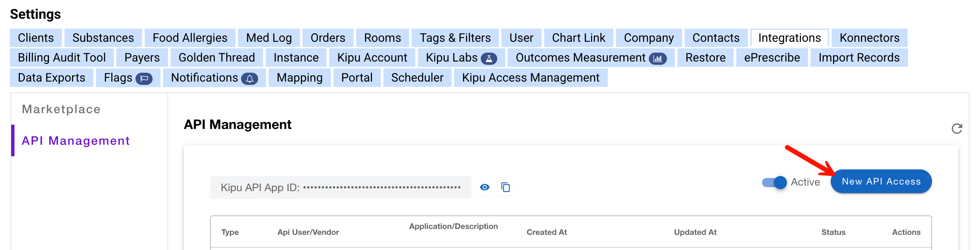Click the refresh icon in API Management
The height and width of the screenshot is (250, 980).
[956, 129]
